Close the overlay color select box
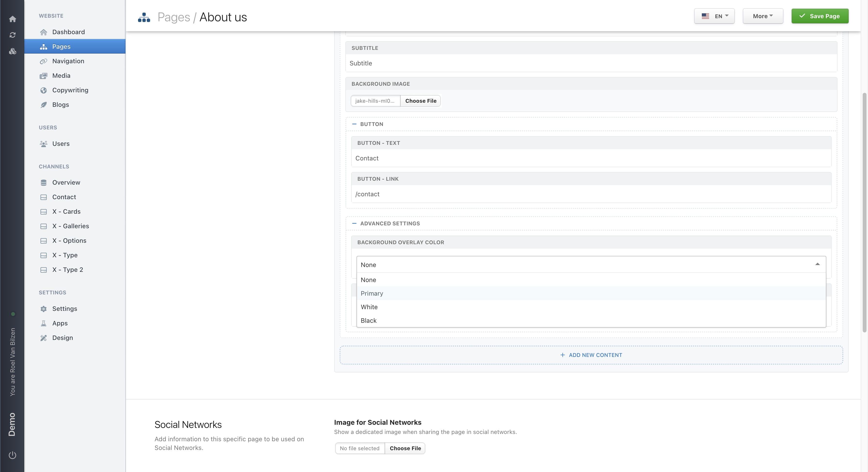 click(817, 265)
